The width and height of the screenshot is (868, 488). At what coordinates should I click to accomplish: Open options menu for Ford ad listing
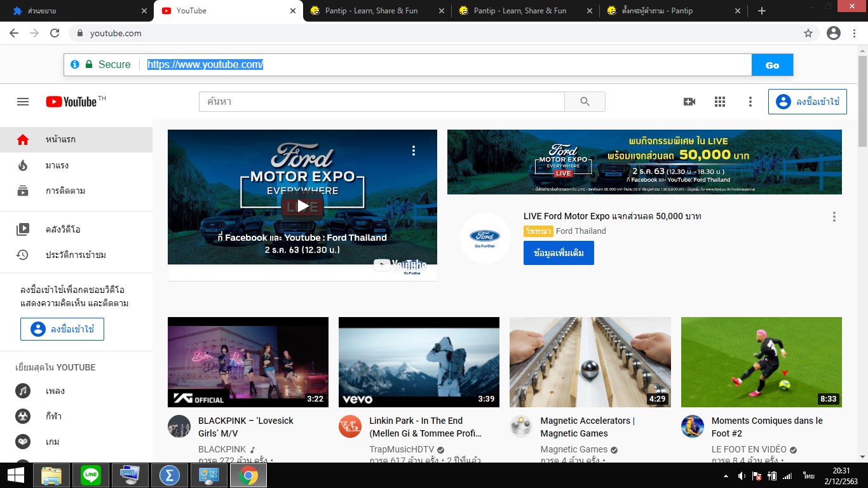pyautogui.click(x=834, y=217)
